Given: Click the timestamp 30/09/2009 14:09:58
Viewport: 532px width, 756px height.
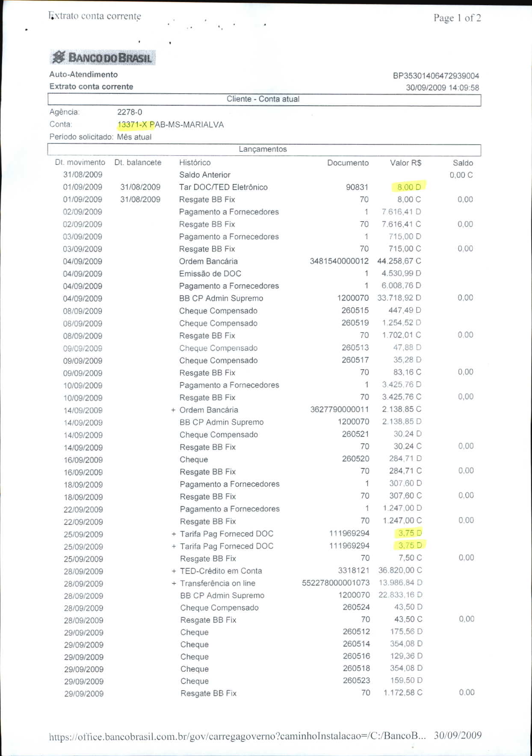Looking at the screenshot, I should 442,88.
